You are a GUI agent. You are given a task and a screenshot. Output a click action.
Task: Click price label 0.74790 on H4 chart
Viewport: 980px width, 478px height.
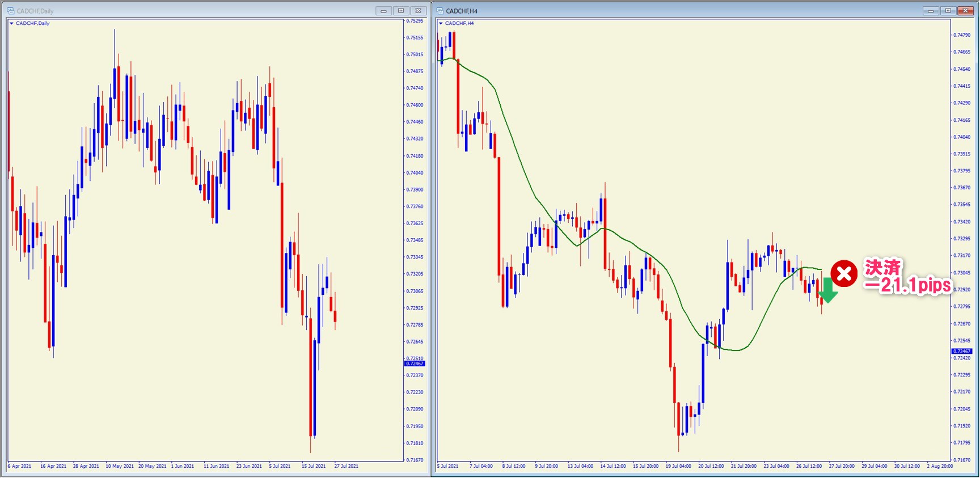[962, 35]
